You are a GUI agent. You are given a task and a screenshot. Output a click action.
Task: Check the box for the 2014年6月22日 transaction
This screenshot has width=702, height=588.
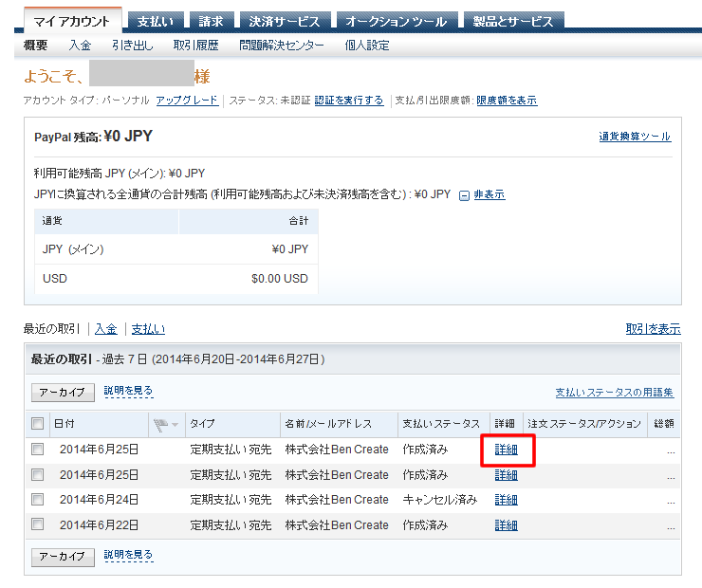point(38,524)
